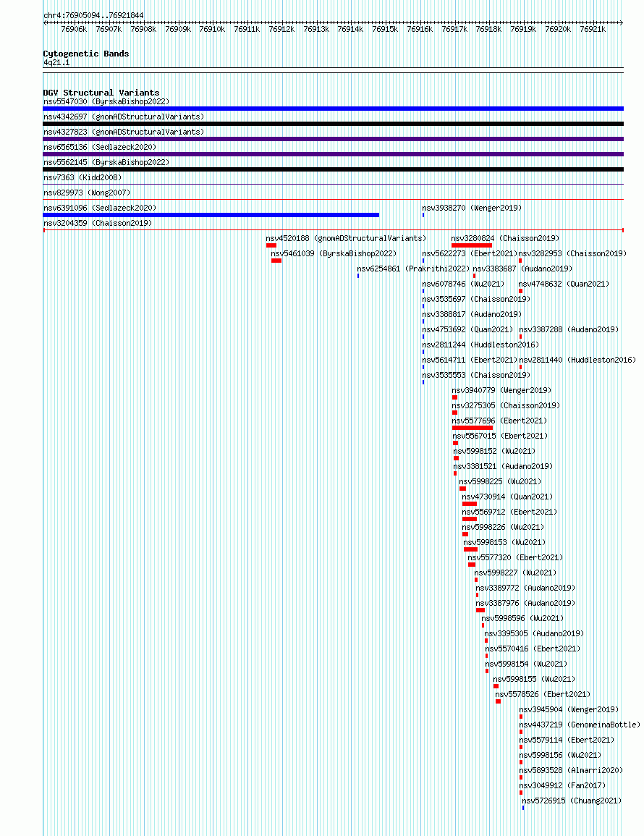Click nsv4753692 (Quan2021) label

tap(467, 329)
